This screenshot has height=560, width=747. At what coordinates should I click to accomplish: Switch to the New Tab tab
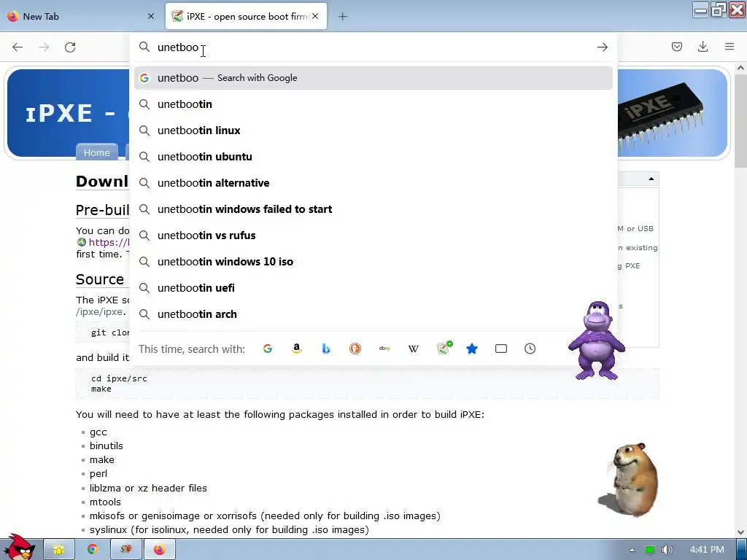pyautogui.click(x=81, y=16)
